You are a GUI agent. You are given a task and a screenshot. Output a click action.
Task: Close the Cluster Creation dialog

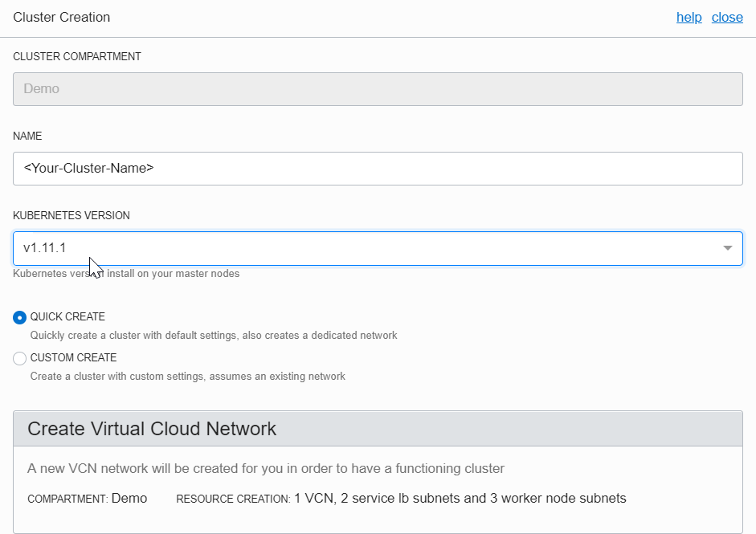click(x=727, y=17)
